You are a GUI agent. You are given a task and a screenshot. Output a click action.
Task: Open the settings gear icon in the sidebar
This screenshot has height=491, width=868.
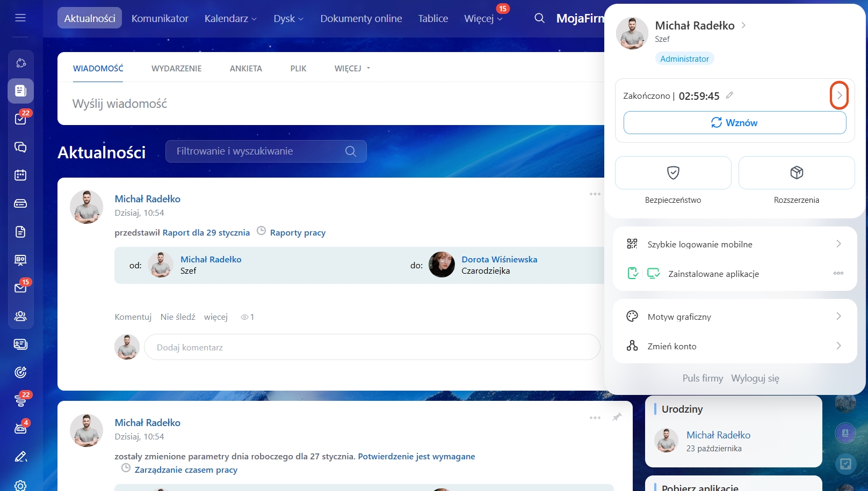[20, 485]
